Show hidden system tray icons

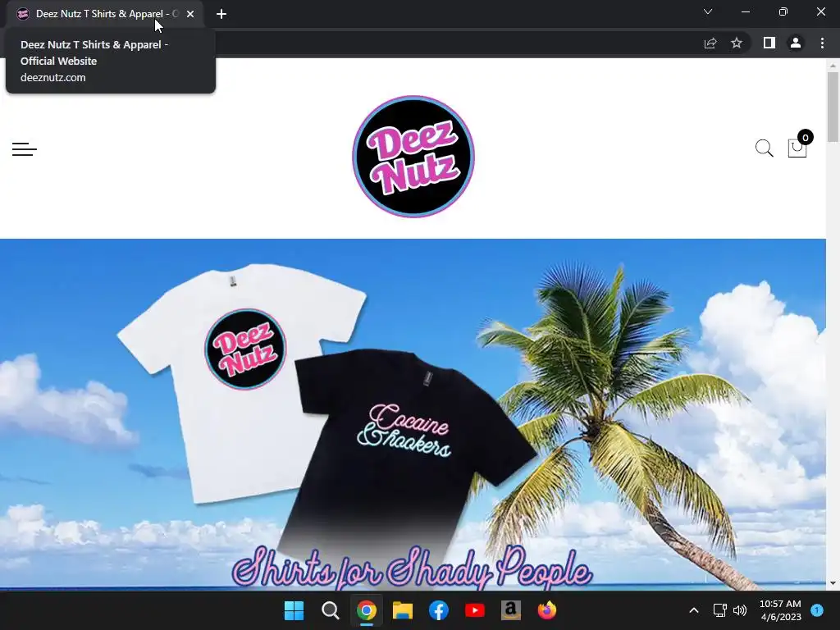click(694, 610)
